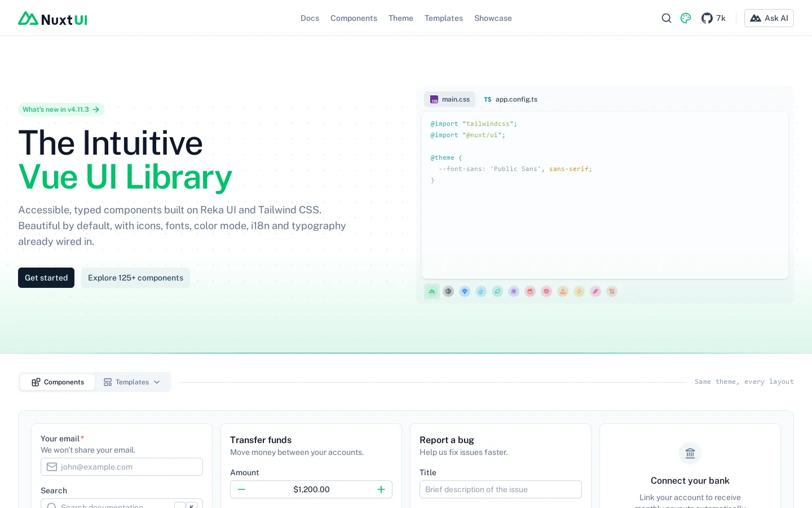The height and width of the screenshot is (508, 812).
Task: Click the --font-sans 'Public Sans' code line
Action: [515, 169]
